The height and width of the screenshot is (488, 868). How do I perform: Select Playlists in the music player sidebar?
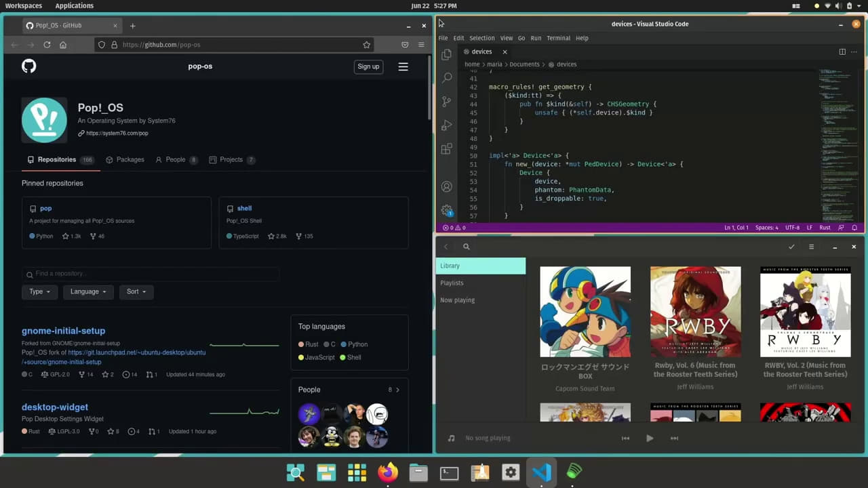480,283
